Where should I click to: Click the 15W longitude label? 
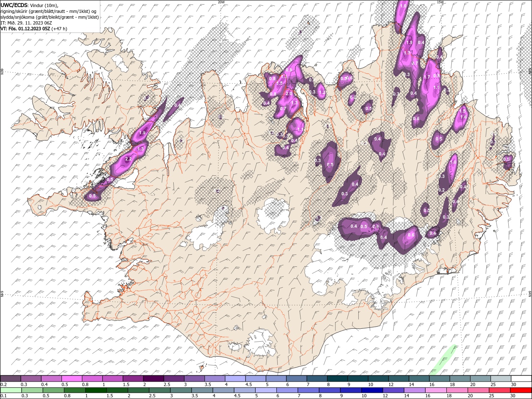[440, 2]
